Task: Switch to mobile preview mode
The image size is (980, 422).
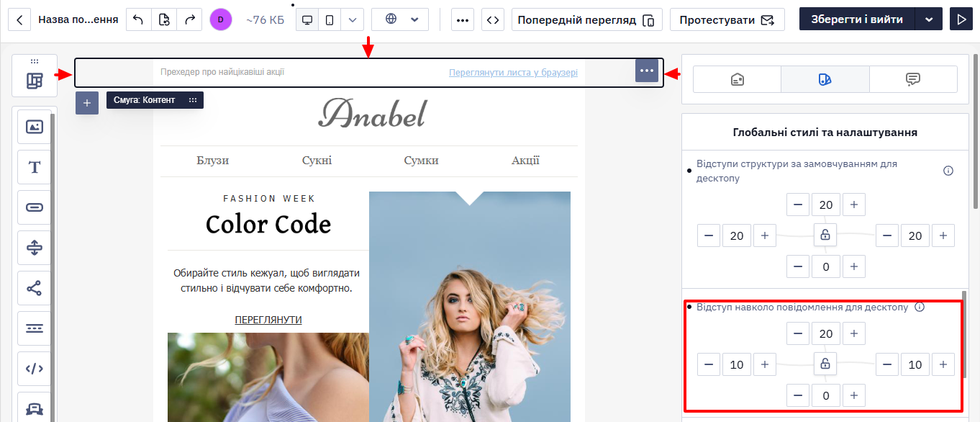Action: tap(330, 19)
